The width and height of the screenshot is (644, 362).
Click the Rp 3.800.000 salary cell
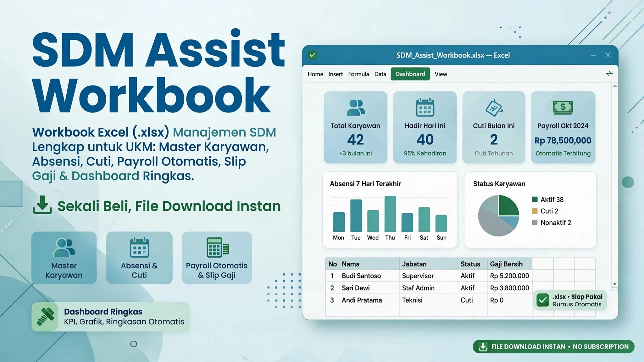coord(509,288)
